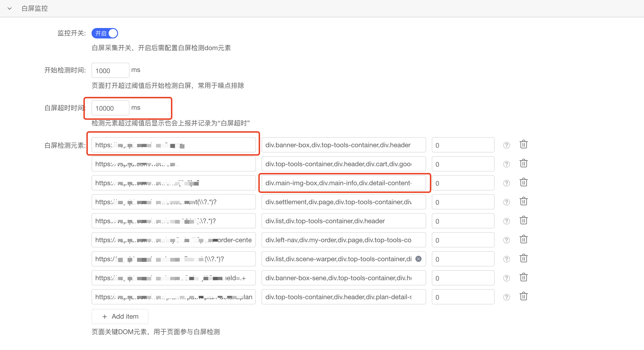This screenshot has width=644, height=350.
Task: Show help icon for div.list,div.top-tools-container,div.header row
Action: coord(506,221)
